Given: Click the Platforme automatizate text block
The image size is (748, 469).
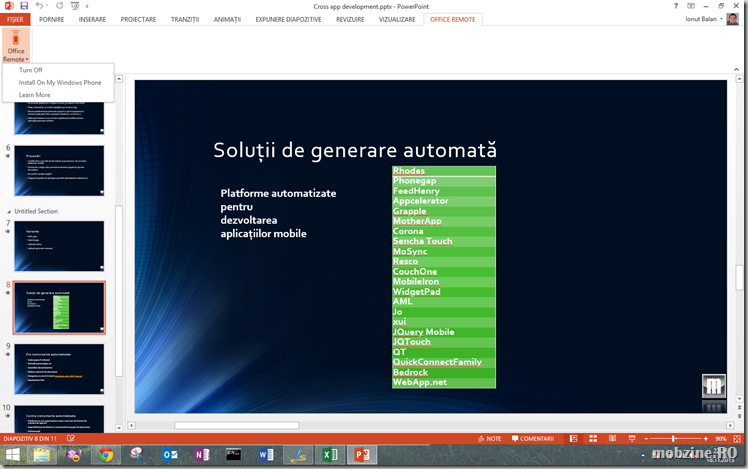Looking at the screenshot, I should click(x=278, y=213).
